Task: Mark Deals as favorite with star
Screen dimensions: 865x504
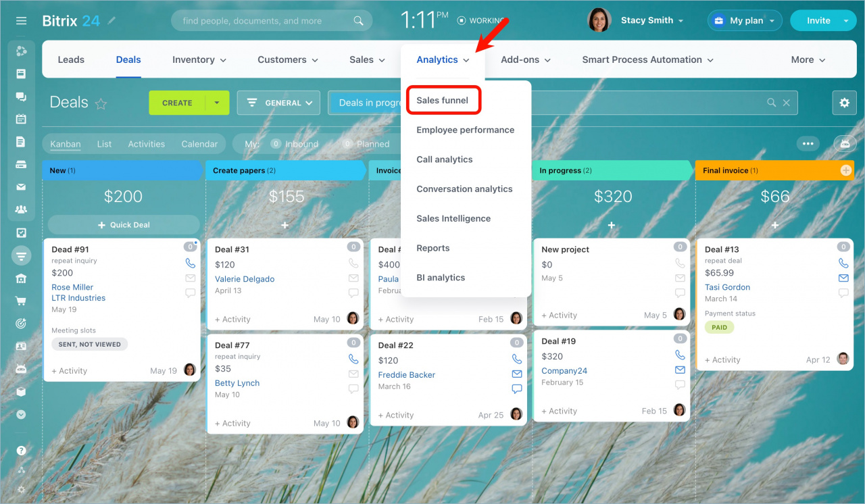Action: [101, 103]
